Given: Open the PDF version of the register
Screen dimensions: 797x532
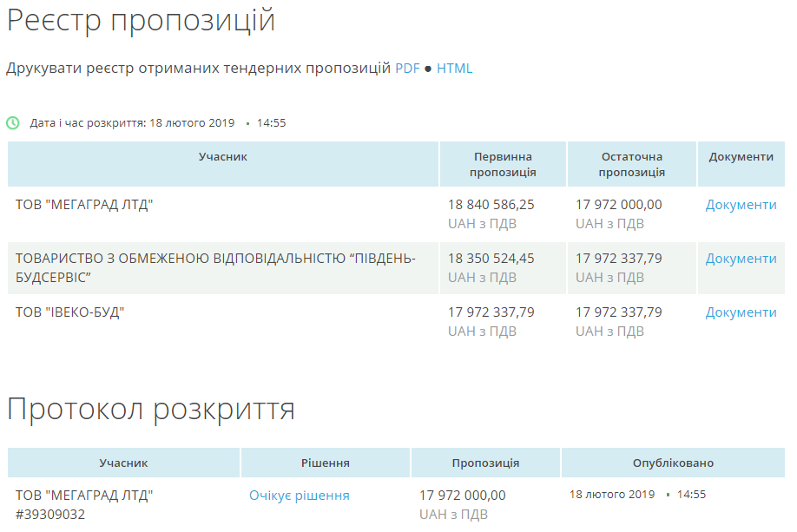Looking at the screenshot, I should pos(407,69).
